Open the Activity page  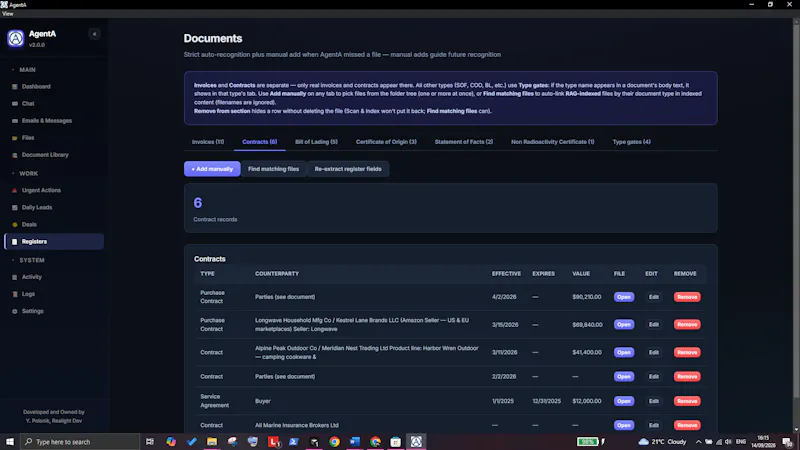coord(32,277)
